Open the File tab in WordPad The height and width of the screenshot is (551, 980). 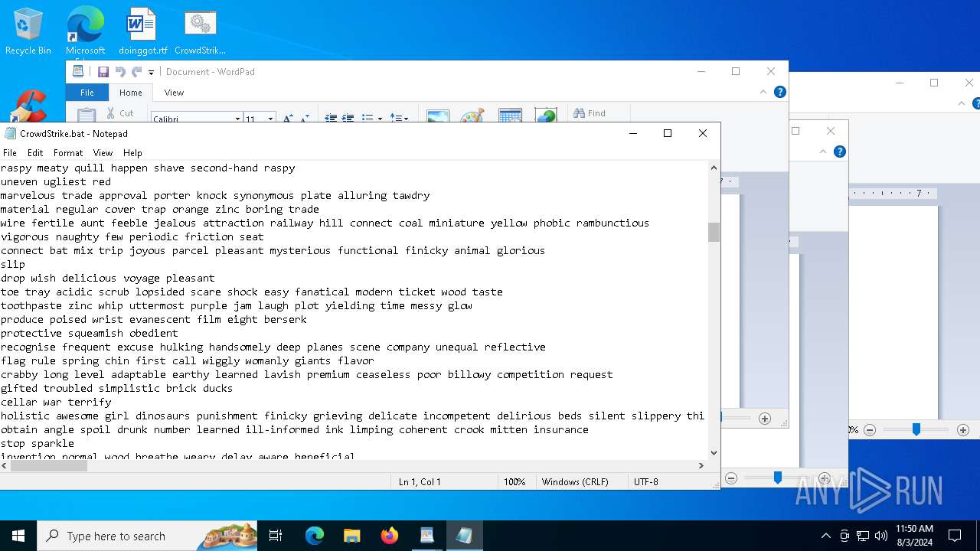tap(87, 93)
